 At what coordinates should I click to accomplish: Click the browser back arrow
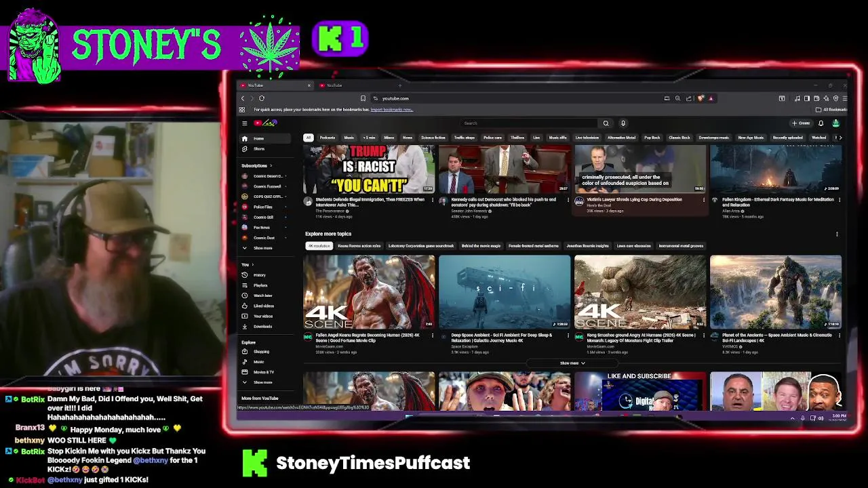(243, 98)
